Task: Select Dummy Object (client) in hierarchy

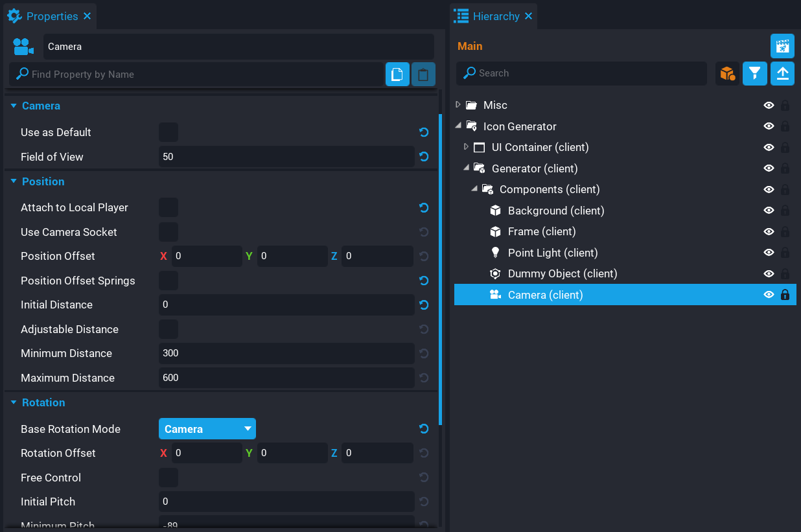Action: point(562,273)
